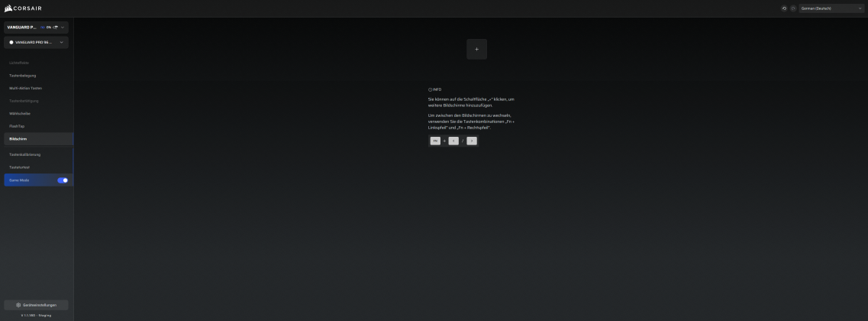Open the VANGUARD PRO 96 profile dropdown

tap(36, 42)
